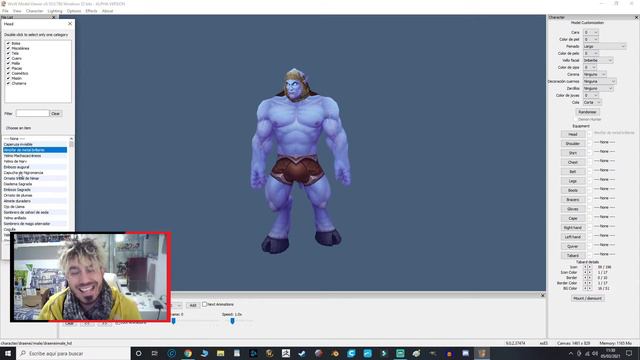Click the Mount / dismount button
This screenshot has height=360, width=640.
[587, 298]
